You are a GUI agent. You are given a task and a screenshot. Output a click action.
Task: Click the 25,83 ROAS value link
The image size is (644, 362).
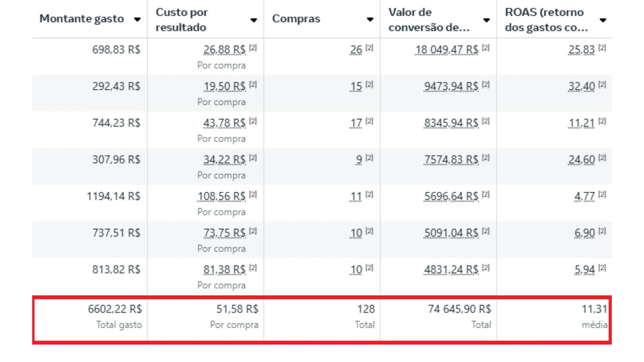(582, 50)
